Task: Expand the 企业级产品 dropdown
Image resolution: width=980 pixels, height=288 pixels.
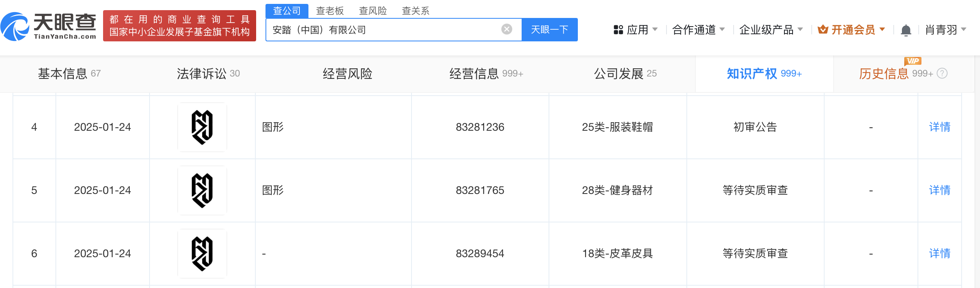Action: (x=771, y=30)
